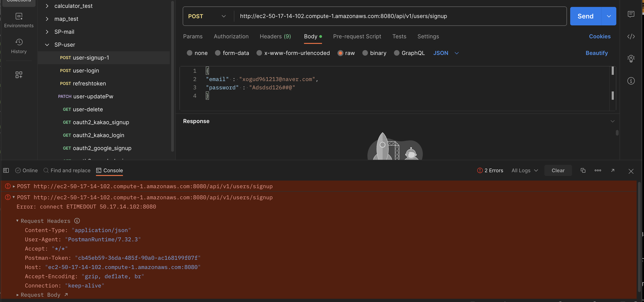
Task: Copy console logs with the copy icon
Action: point(583,170)
